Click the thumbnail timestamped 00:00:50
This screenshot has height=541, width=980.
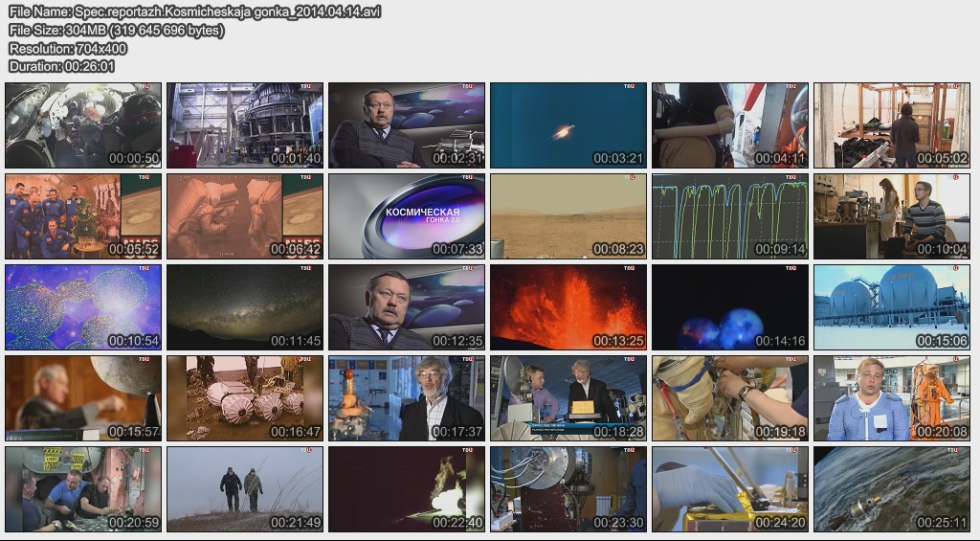(83, 125)
